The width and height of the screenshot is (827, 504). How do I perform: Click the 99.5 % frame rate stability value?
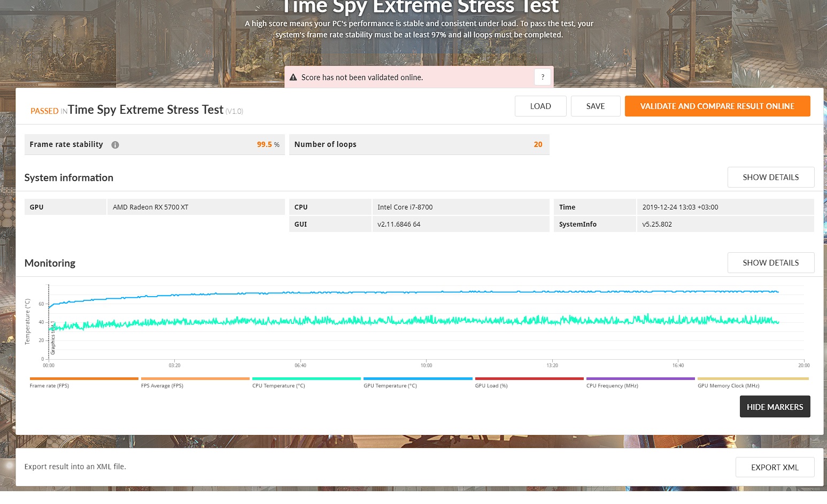(268, 144)
